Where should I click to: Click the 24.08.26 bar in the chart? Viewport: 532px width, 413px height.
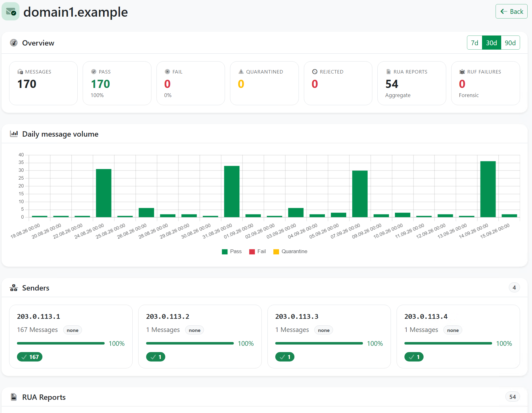coord(104,193)
